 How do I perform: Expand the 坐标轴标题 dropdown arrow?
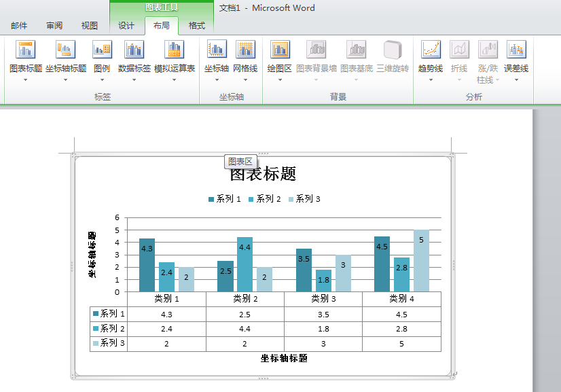65,80
